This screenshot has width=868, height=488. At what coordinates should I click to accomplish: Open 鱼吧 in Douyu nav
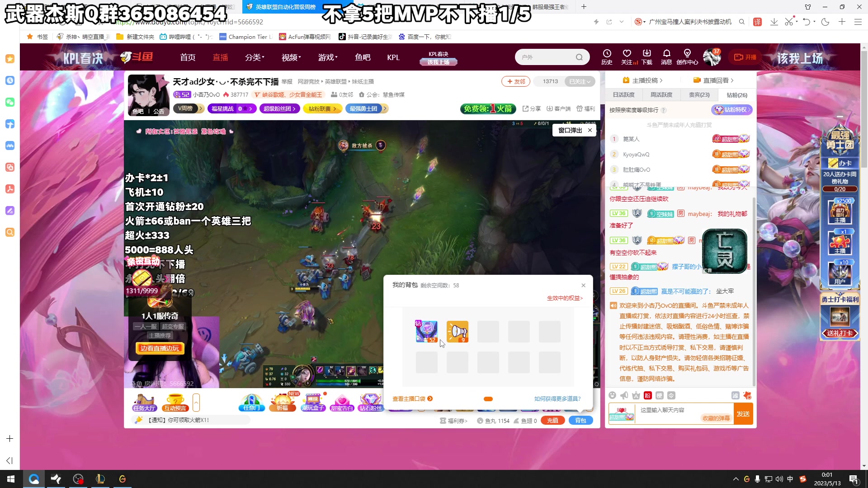[363, 57]
